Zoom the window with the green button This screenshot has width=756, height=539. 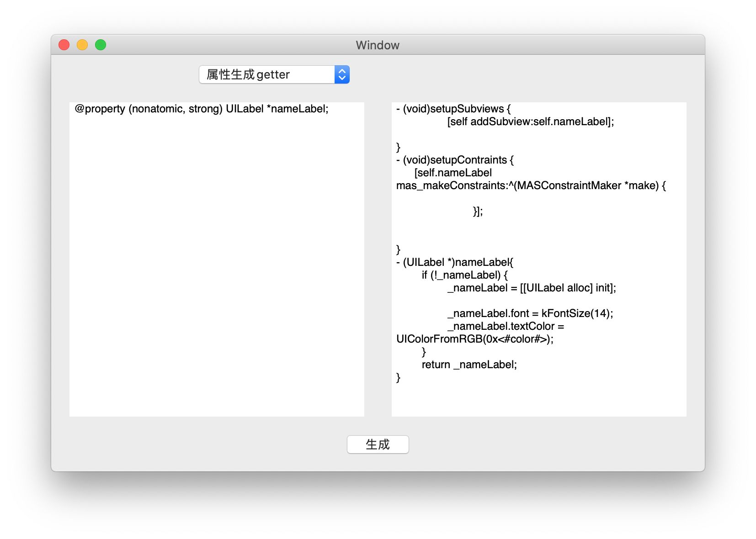[x=101, y=45]
